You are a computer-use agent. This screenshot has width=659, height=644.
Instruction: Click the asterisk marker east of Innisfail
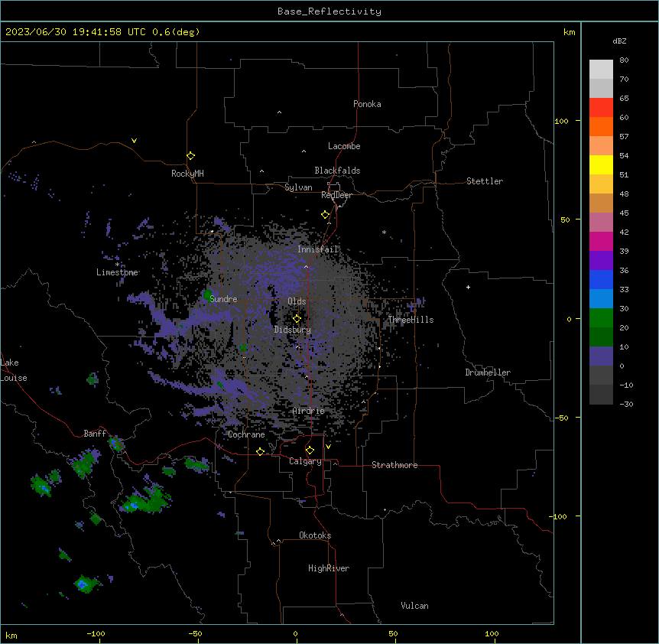coord(384,232)
